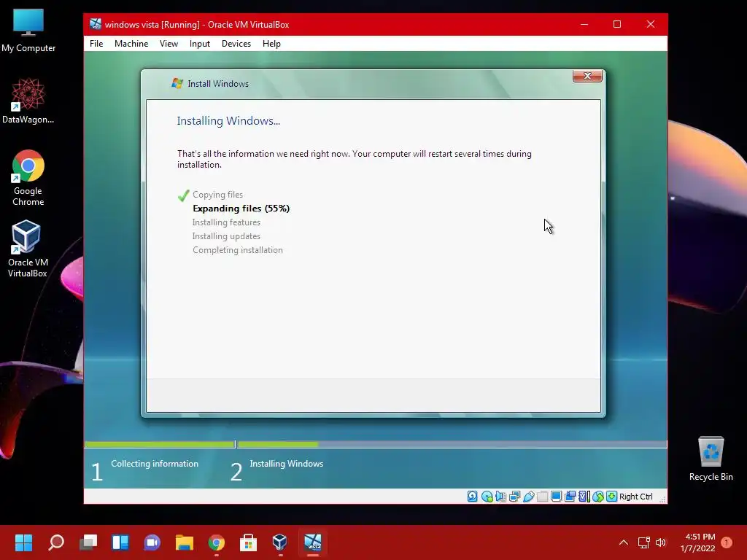Image resolution: width=747 pixels, height=560 pixels.
Task: Switch to VirtualBox Manager taskbar icon
Action: pyautogui.click(x=280, y=542)
